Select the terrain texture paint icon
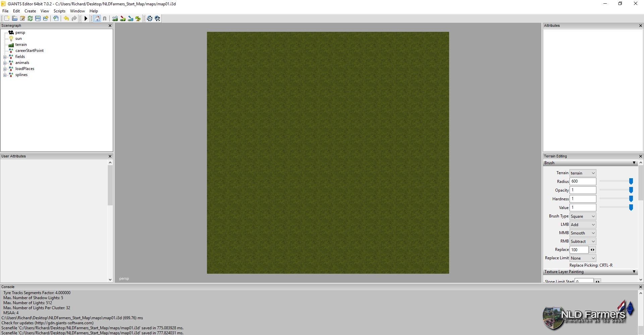The height and width of the screenshot is (335, 644). [123, 19]
